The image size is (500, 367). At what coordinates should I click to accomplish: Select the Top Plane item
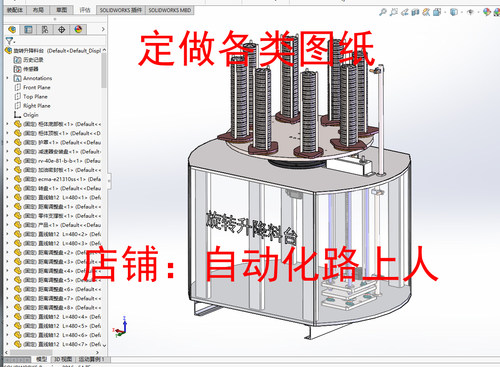[x=35, y=97]
